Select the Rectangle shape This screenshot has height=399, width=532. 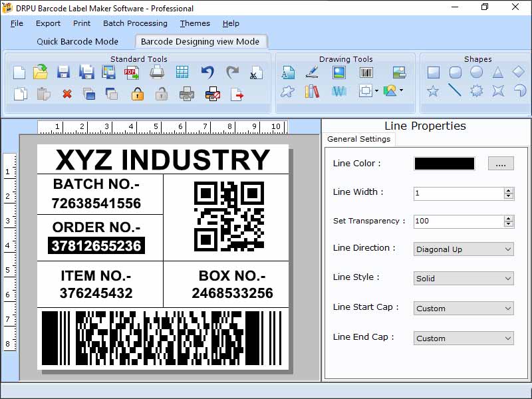point(434,72)
